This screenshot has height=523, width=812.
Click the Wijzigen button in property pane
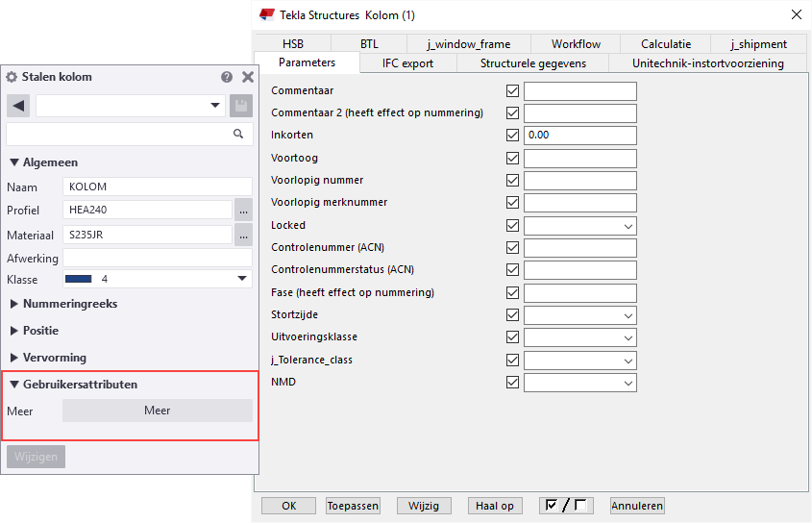36,457
